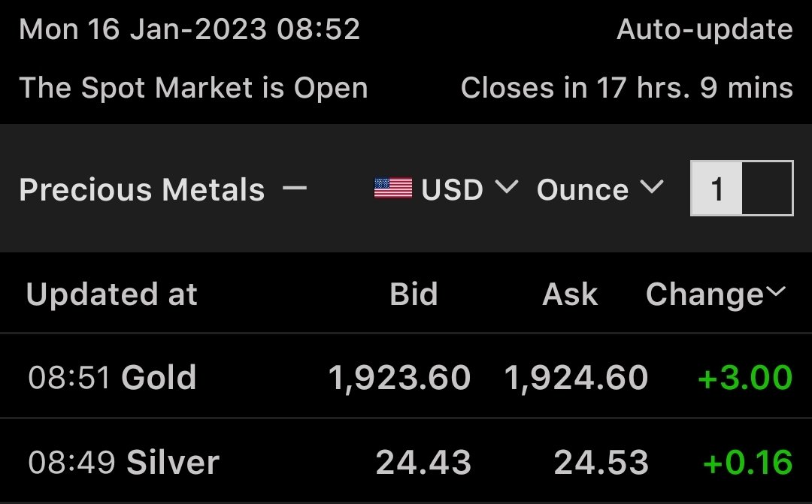
Task: Toggle the Auto-update option
Action: click(x=704, y=29)
